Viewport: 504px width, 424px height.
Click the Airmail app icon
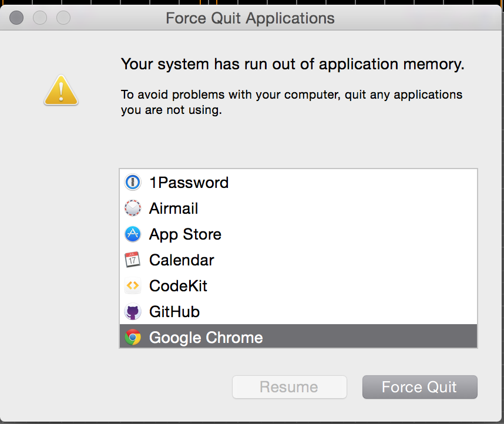coord(133,208)
